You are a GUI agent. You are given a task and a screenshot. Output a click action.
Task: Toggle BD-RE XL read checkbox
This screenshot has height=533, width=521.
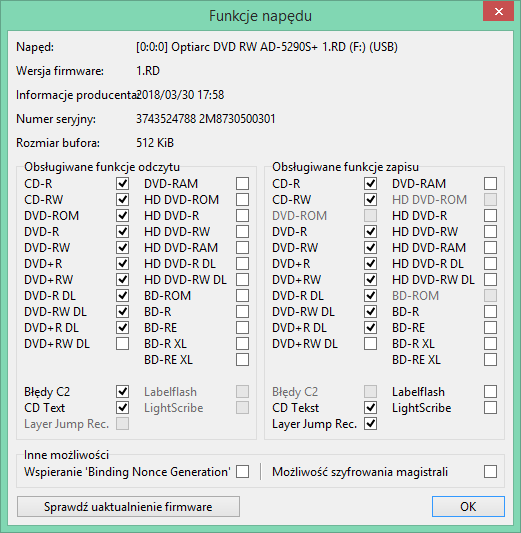click(242, 360)
